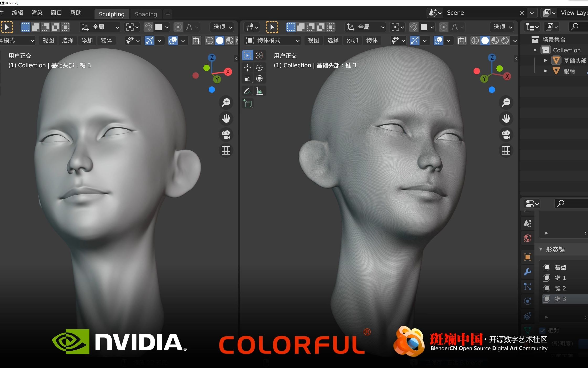Open the 渲染 menu
This screenshot has width=588, height=368.
point(37,13)
